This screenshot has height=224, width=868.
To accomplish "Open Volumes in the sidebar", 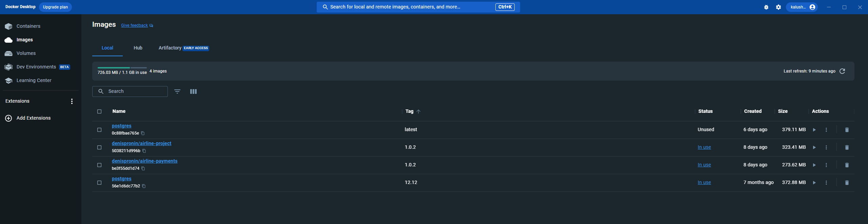I will pos(26,53).
